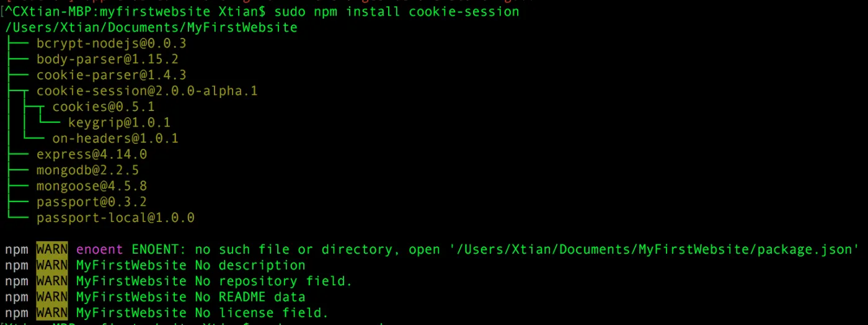Click the package.json path in the ENOENT warning
Screen dimensions: 868x325
pyautogui.click(x=654, y=249)
